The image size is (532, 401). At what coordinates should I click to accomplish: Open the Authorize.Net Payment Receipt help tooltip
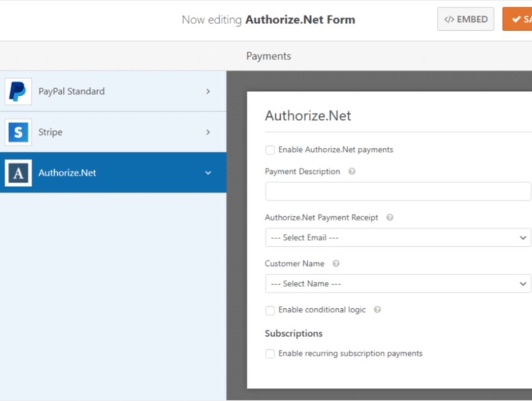pyautogui.click(x=390, y=217)
